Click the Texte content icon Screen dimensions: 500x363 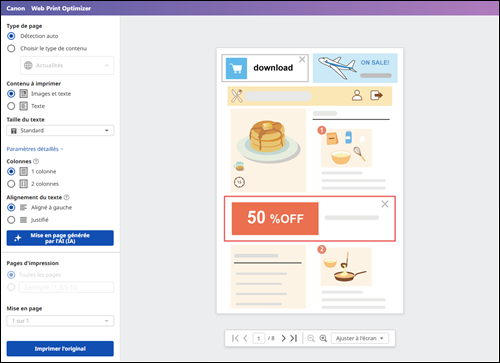[23, 106]
